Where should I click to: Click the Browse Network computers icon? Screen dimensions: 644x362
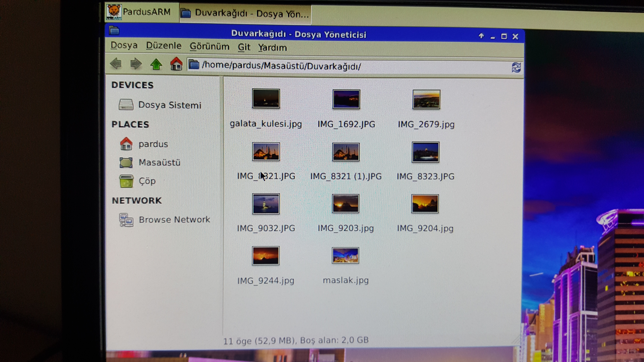coord(126,220)
